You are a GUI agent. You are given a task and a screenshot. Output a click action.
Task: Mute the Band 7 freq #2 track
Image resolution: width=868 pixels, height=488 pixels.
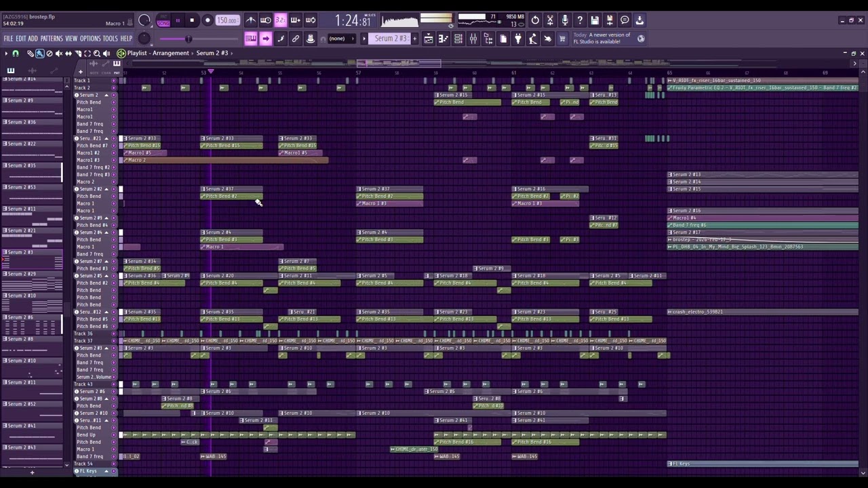(113, 167)
